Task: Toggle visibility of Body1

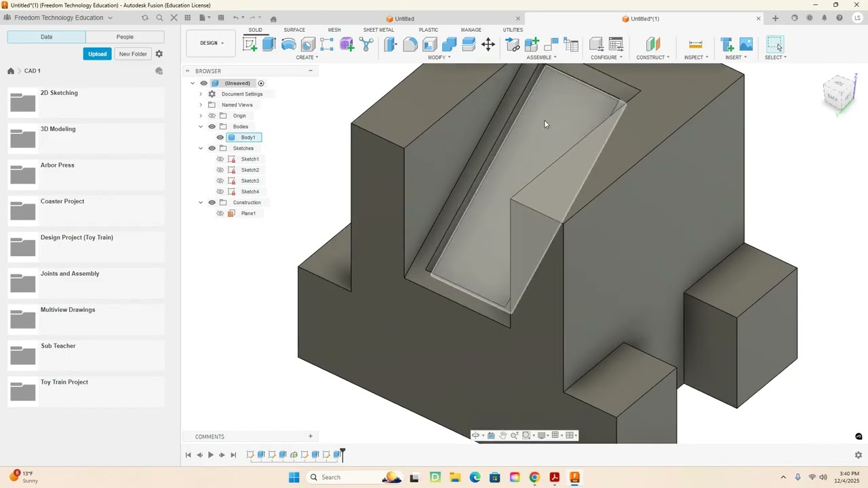Action: (x=220, y=138)
